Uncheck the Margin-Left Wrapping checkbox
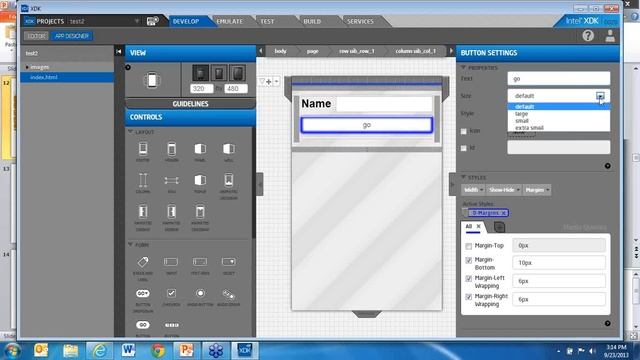This screenshot has width=640, height=360. pos(469,278)
